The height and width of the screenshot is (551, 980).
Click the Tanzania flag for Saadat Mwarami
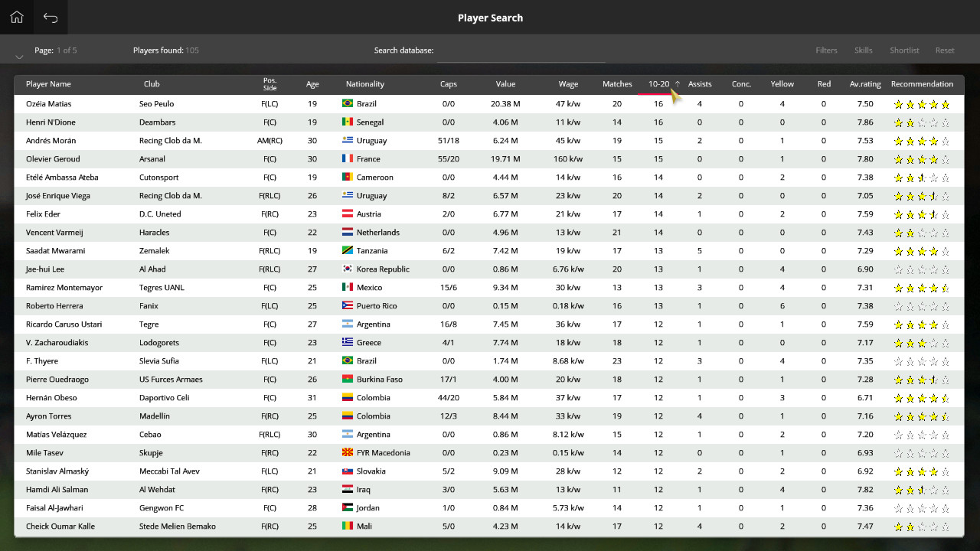coord(348,251)
